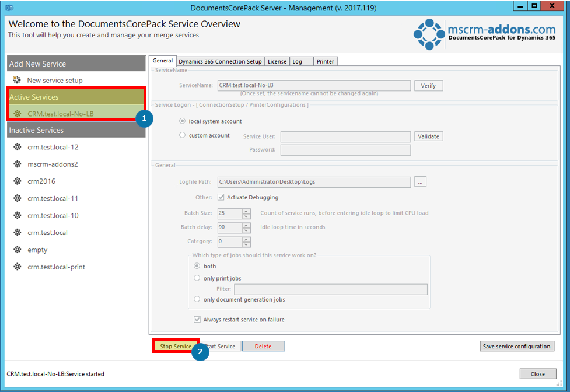The width and height of the screenshot is (570, 392).
Task: Increase the Batch Size value
Action: click(246, 211)
